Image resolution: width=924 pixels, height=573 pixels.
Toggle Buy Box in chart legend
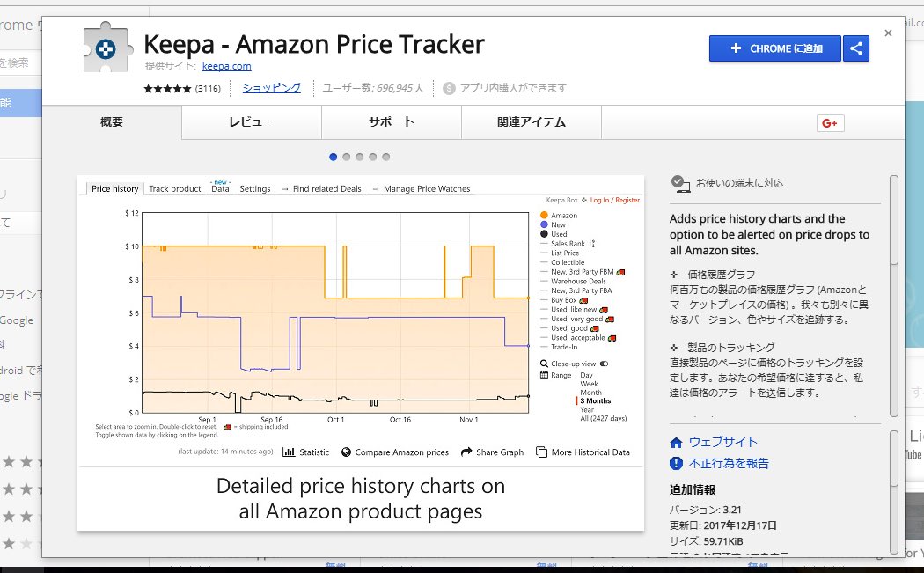(x=564, y=300)
